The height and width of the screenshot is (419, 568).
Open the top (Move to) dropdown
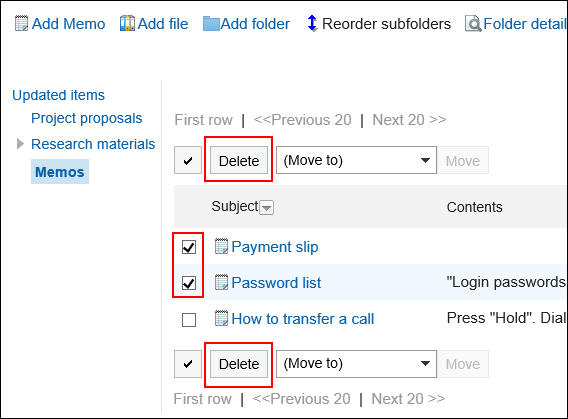pos(356,160)
